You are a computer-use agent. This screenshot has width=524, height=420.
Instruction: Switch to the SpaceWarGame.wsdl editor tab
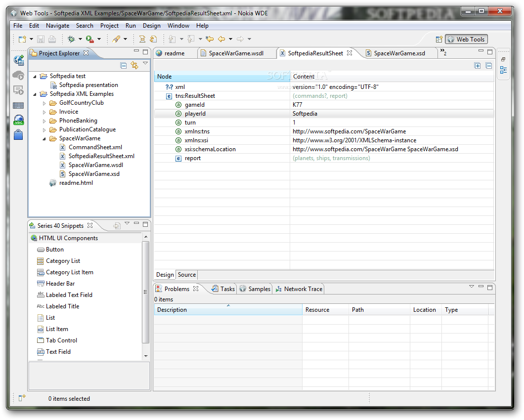(x=236, y=53)
